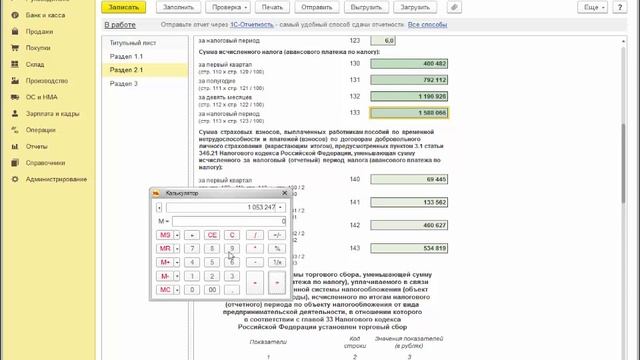
Task: Close the Калькулятор window
Action: [284, 193]
